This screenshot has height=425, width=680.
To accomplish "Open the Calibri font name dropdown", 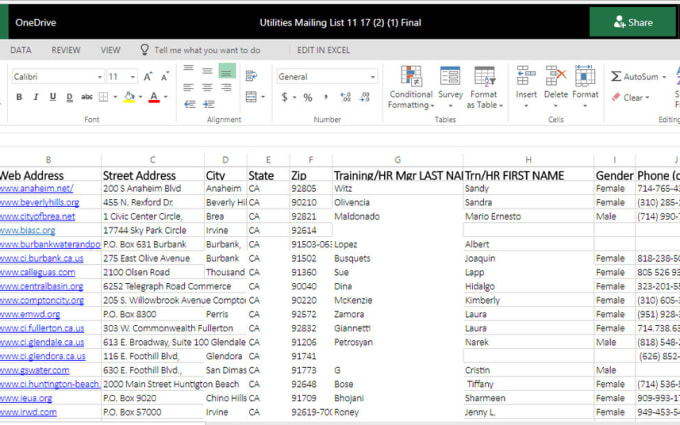I will (100, 77).
